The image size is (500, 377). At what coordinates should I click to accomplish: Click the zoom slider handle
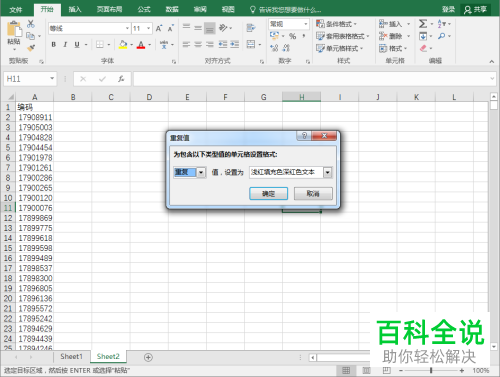(x=431, y=370)
